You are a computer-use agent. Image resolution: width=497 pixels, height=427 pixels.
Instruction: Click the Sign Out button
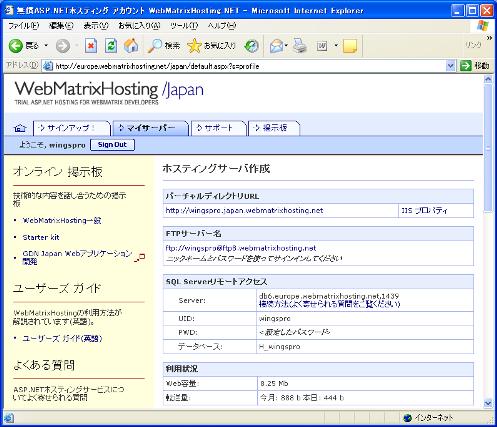[x=112, y=145]
